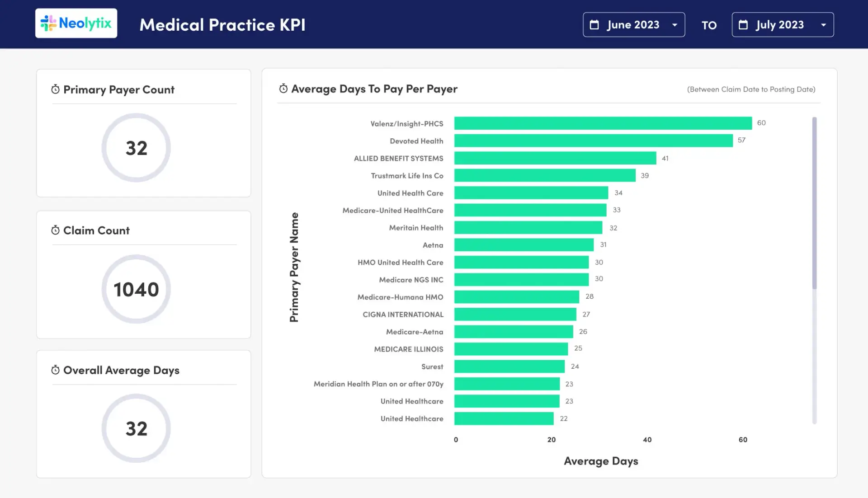
Task: Select the United Health Care bar showing 34
Action: click(x=531, y=193)
